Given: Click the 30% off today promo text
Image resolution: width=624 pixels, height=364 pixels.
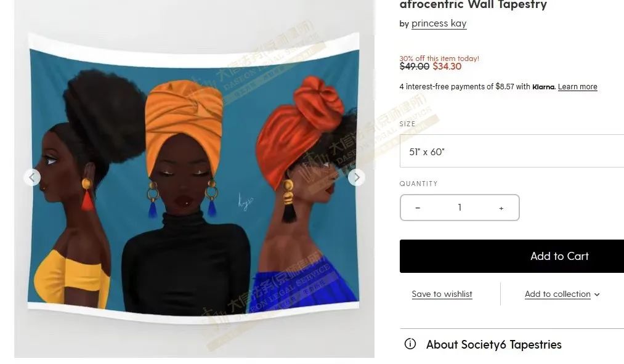Looking at the screenshot, I should click(x=439, y=58).
